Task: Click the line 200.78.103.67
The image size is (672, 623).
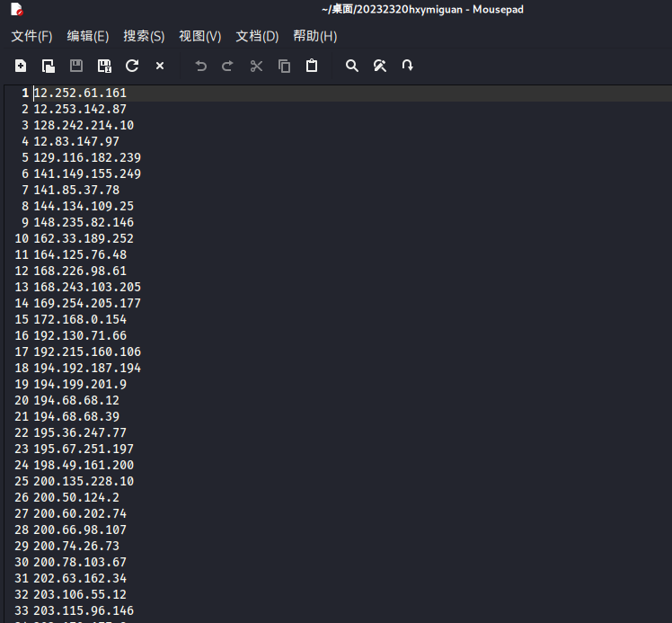Action: pos(80,563)
